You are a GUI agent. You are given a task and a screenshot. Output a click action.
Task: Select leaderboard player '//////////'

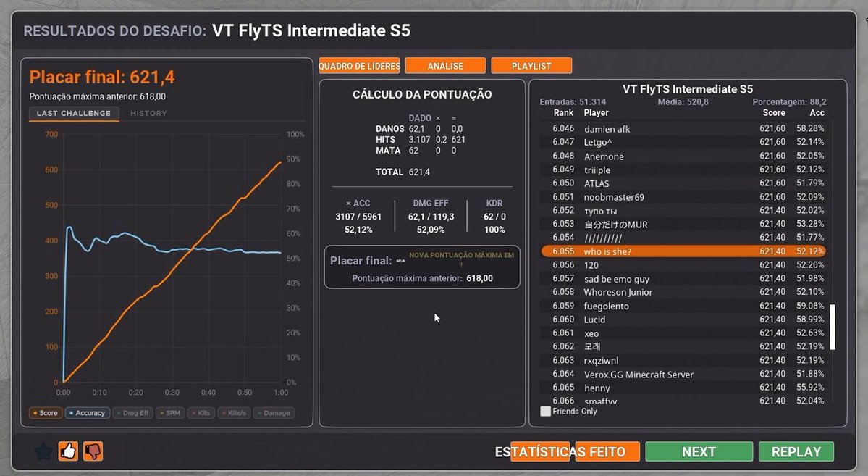[x=683, y=238]
